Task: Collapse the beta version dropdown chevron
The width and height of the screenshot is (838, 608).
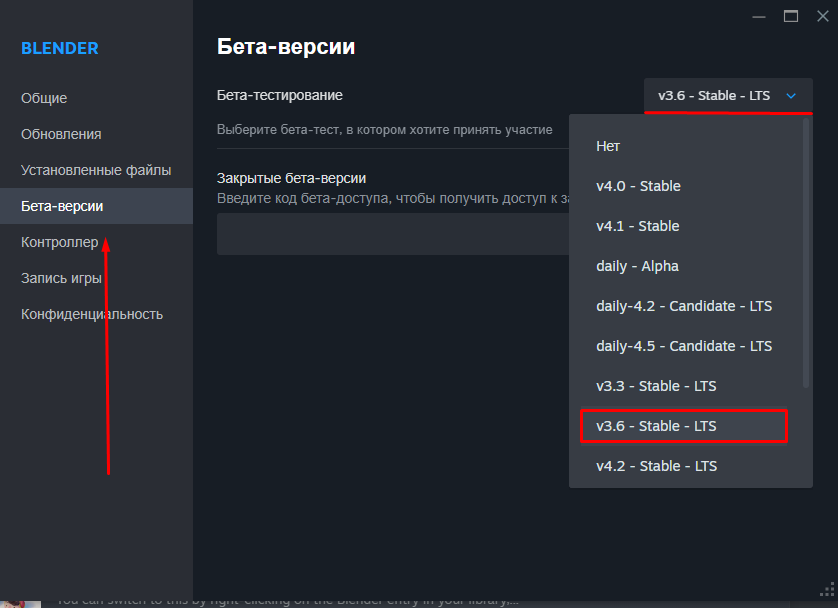Action: pos(791,96)
